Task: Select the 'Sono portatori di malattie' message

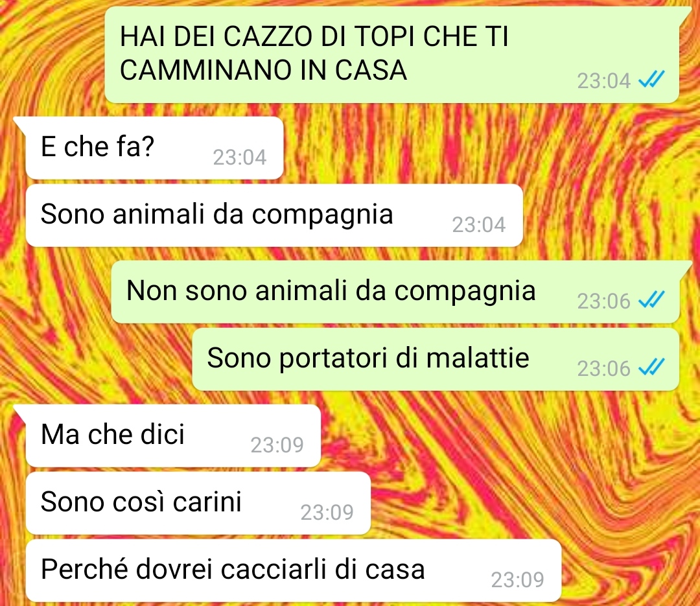Action: point(436,359)
